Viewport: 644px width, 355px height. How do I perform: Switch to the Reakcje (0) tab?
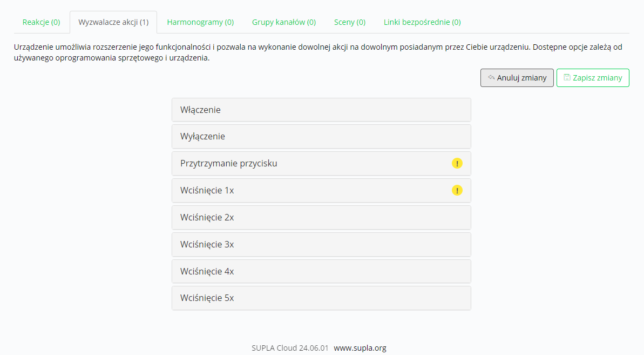pyautogui.click(x=41, y=22)
